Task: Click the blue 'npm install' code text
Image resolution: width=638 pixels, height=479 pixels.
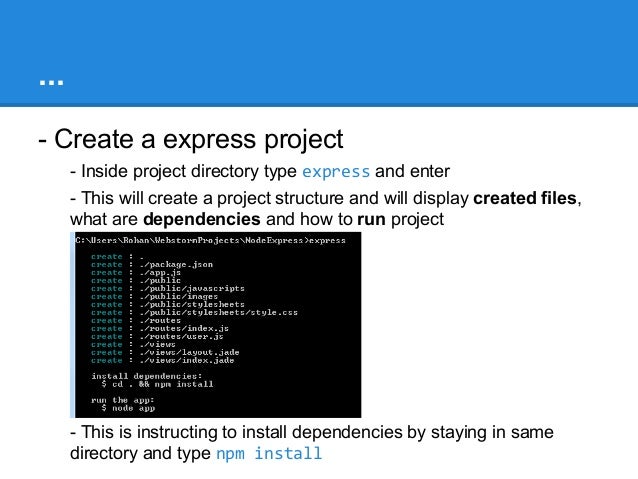Action: point(269,453)
